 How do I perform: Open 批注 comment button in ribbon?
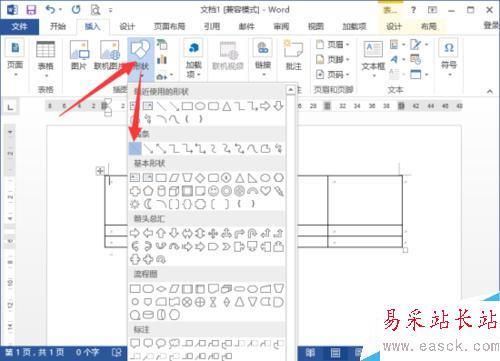pos(293,55)
